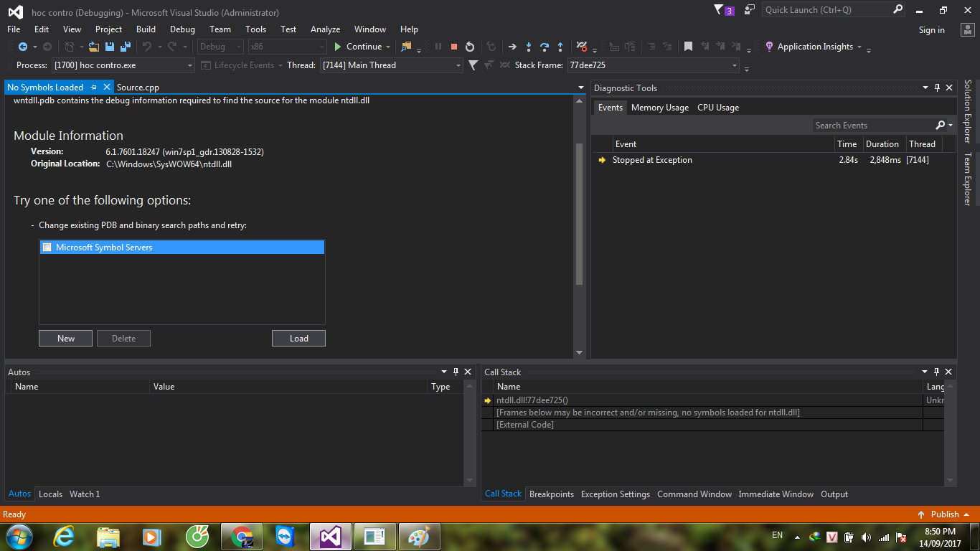980x551 pixels.
Task: Click the Find in Files toolbar icon
Action: pos(407,47)
